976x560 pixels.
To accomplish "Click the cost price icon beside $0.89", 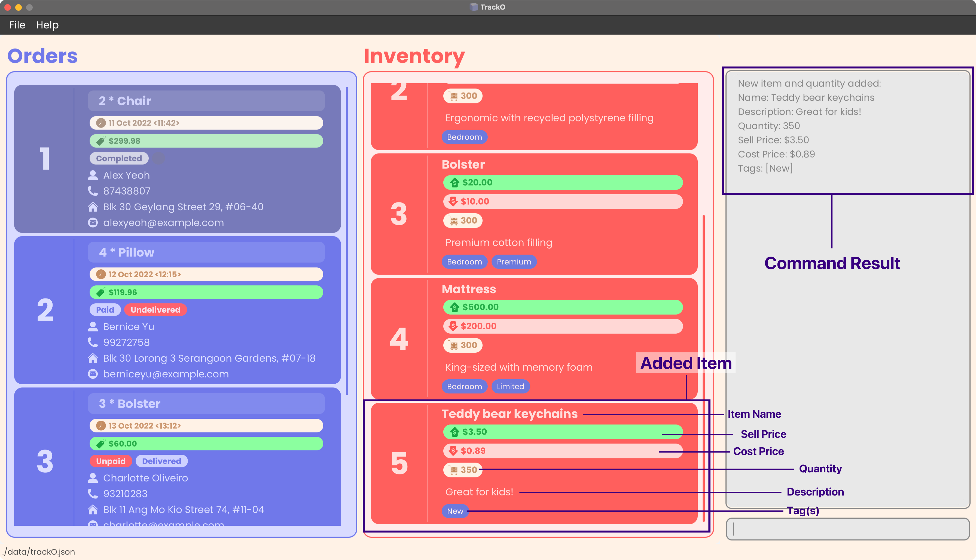I will pos(453,451).
